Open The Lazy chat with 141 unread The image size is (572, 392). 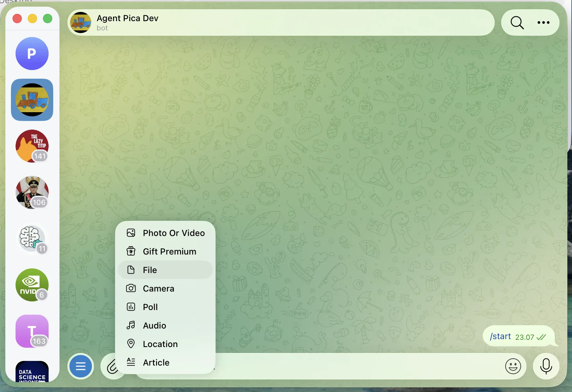(x=32, y=146)
